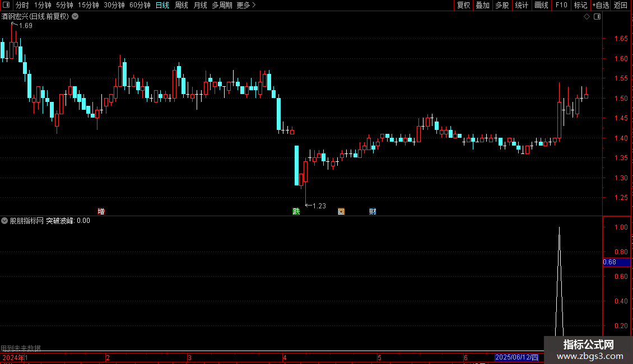Add stock with +自选 button
633x364 pixels.
[601, 5]
